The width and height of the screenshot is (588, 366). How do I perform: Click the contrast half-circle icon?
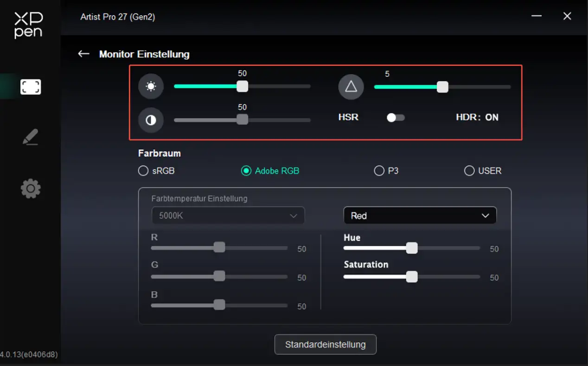tap(151, 120)
